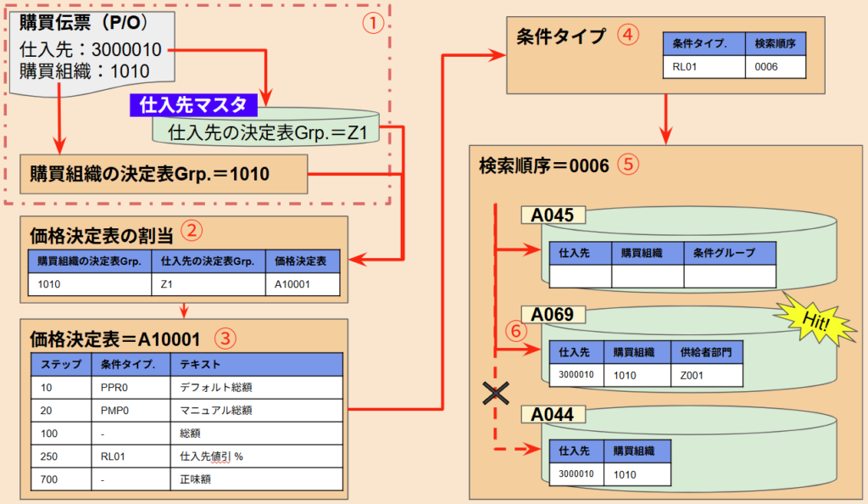Image resolution: width=868 pixels, height=504 pixels.
Task: Click 仕入先 header in A069 table
Action: (576, 352)
